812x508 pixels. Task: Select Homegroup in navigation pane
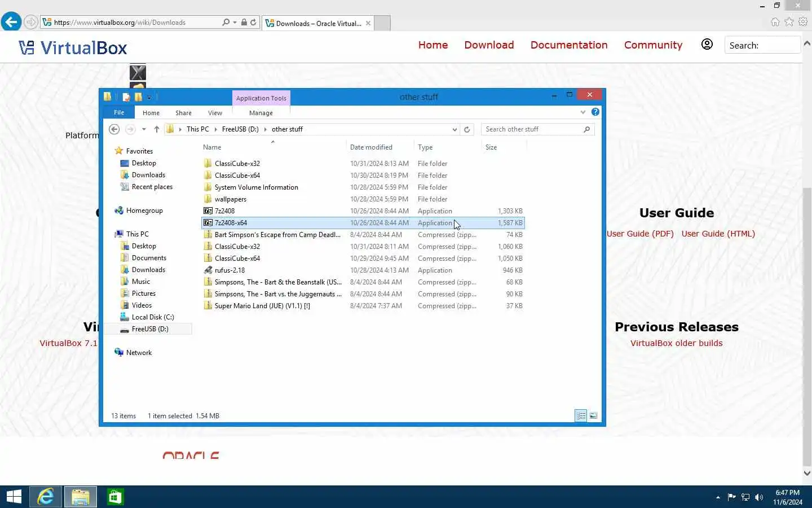144,211
